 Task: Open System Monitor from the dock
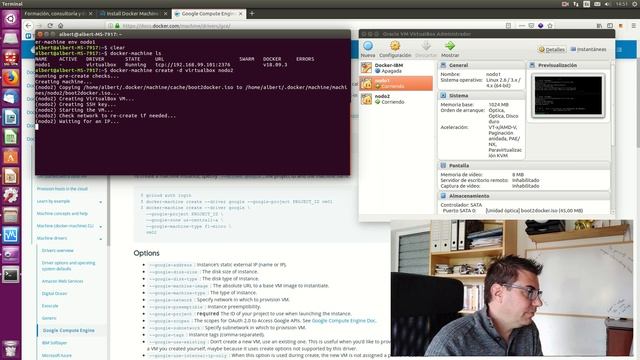(x=11, y=235)
